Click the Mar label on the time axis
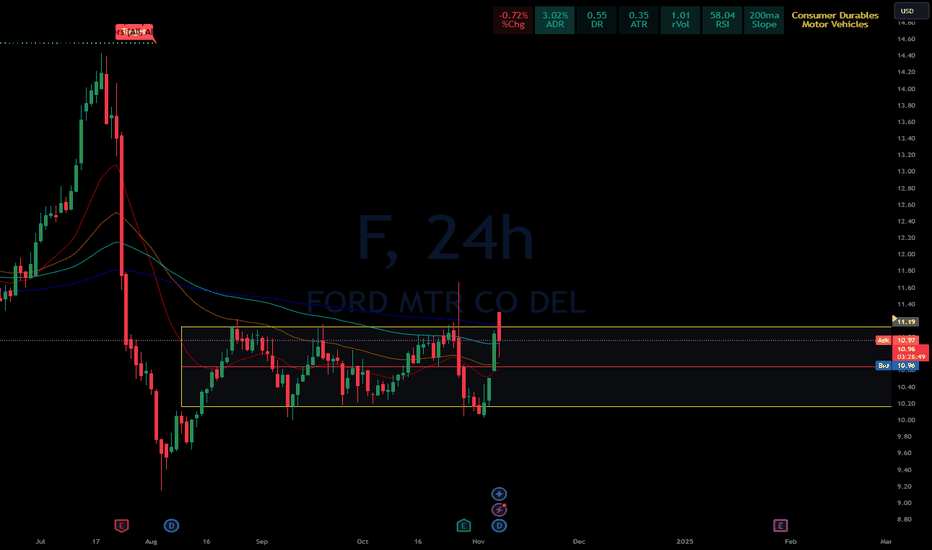 pyautogui.click(x=886, y=542)
